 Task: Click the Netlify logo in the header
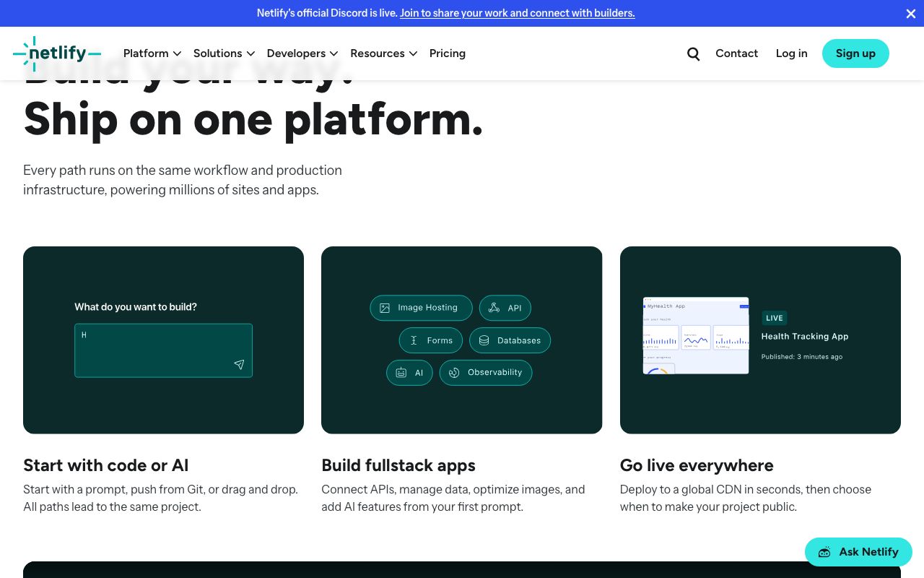[x=57, y=53]
